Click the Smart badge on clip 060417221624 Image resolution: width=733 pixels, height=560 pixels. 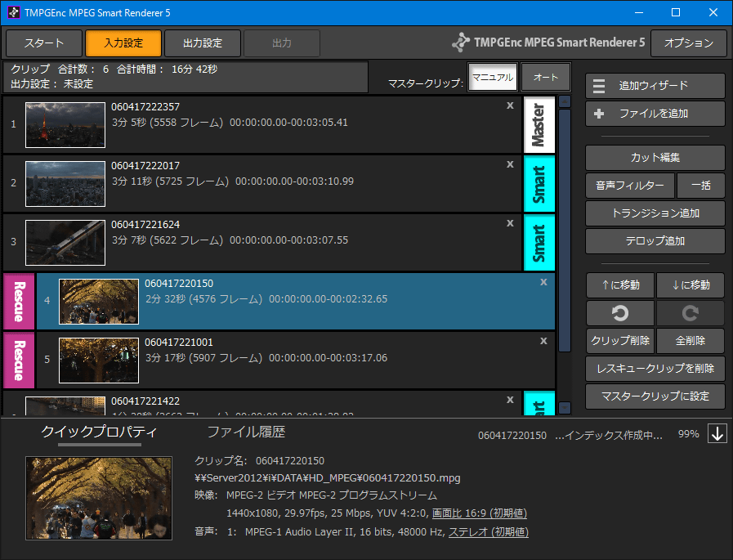(539, 243)
